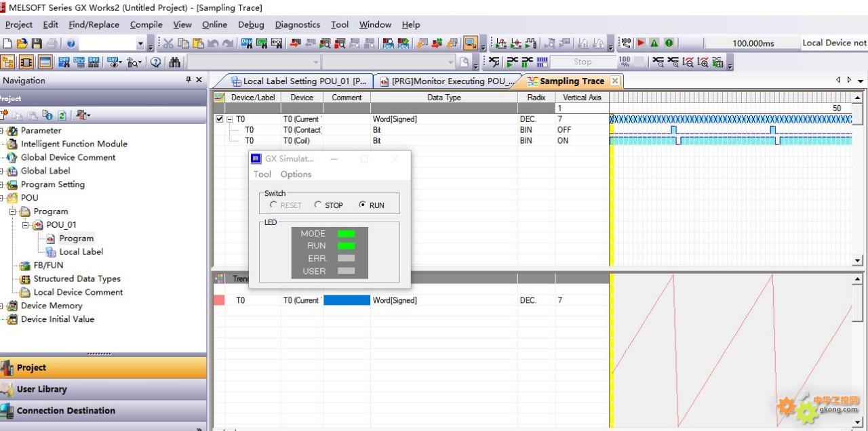Image resolution: width=868 pixels, height=431 pixels.
Task: Pin the Navigation panel
Action: [x=189, y=80]
